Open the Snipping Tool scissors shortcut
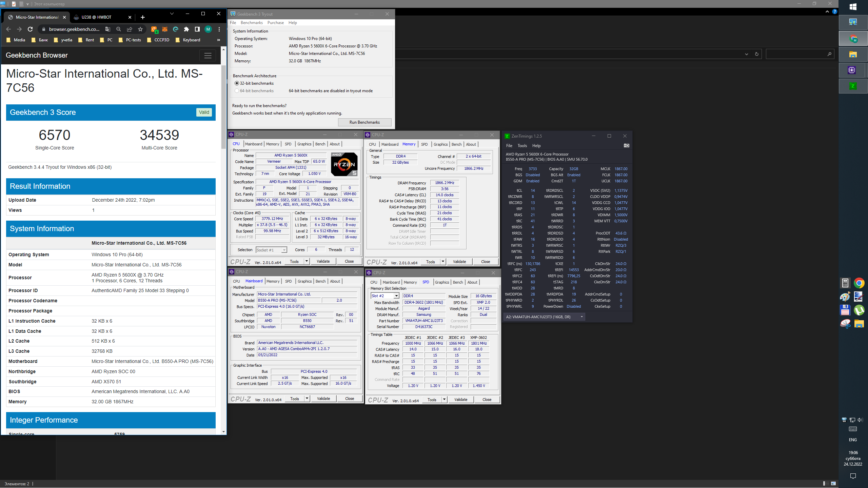868x488 pixels. [845, 324]
